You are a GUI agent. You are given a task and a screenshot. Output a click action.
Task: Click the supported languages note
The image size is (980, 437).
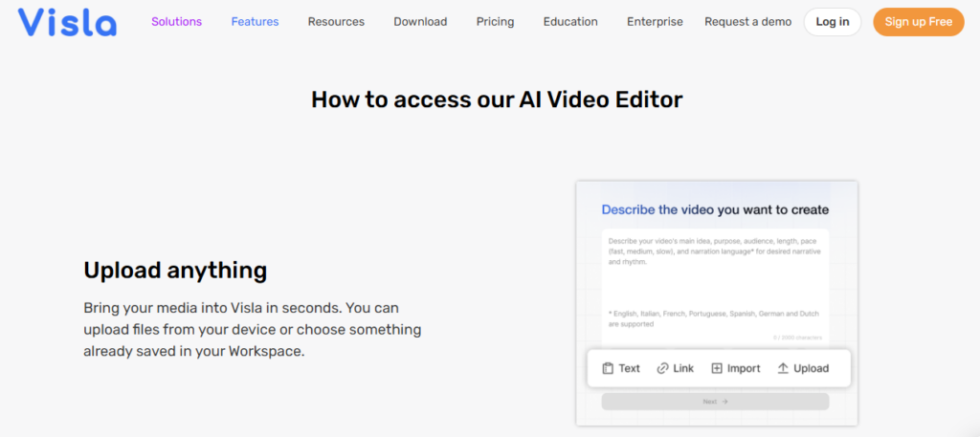click(x=713, y=319)
